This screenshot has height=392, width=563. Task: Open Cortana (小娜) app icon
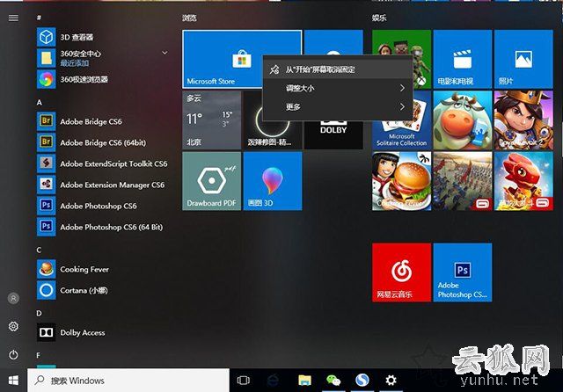pyautogui.click(x=47, y=290)
